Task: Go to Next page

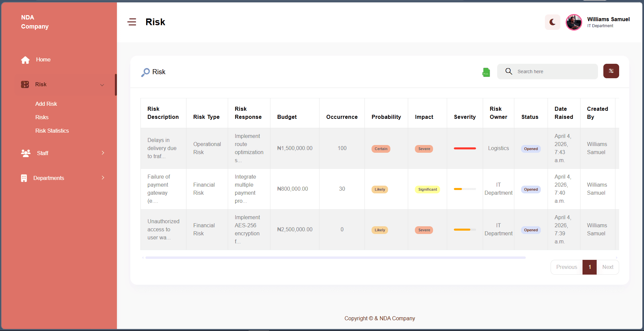Action: coord(608,267)
